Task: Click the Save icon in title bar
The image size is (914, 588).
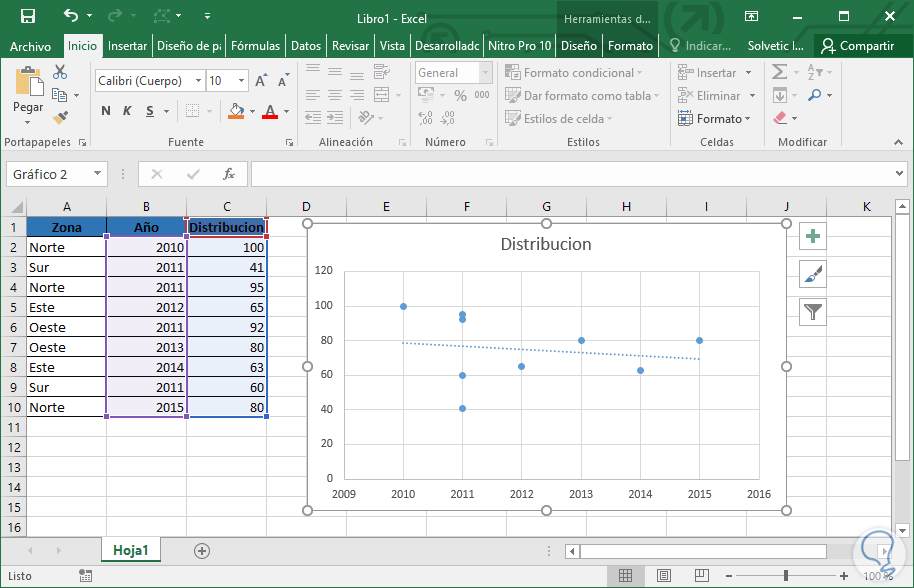Action: 28,16
